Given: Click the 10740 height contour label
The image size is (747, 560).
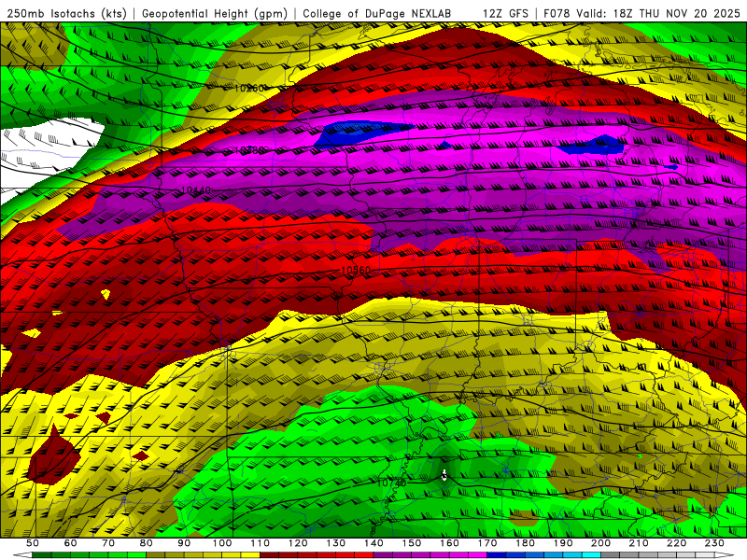Looking at the screenshot, I should [x=391, y=483].
